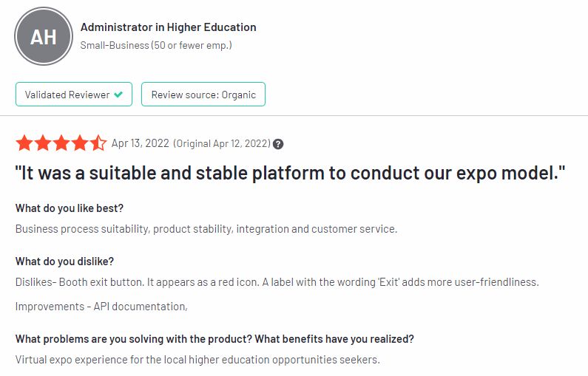Screen dimensions: 588x376
Task: Click the half-filled fifth rating star
Action: [x=98, y=143]
